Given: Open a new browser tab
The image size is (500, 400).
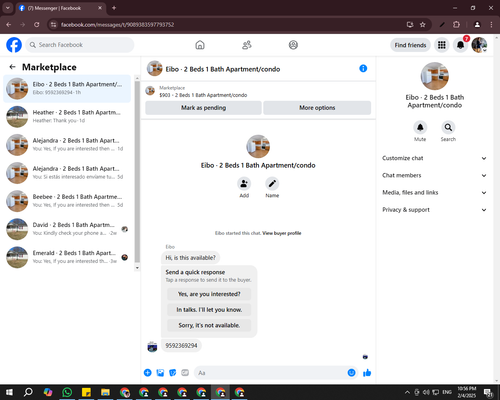Looking at the screenshot, I should pyautogui.click(x=114, y=8).
